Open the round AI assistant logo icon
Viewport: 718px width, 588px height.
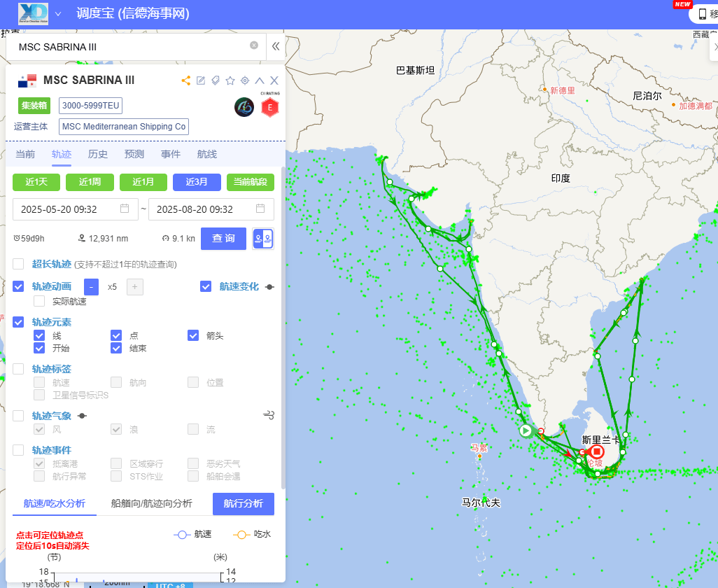coord(244,107)
